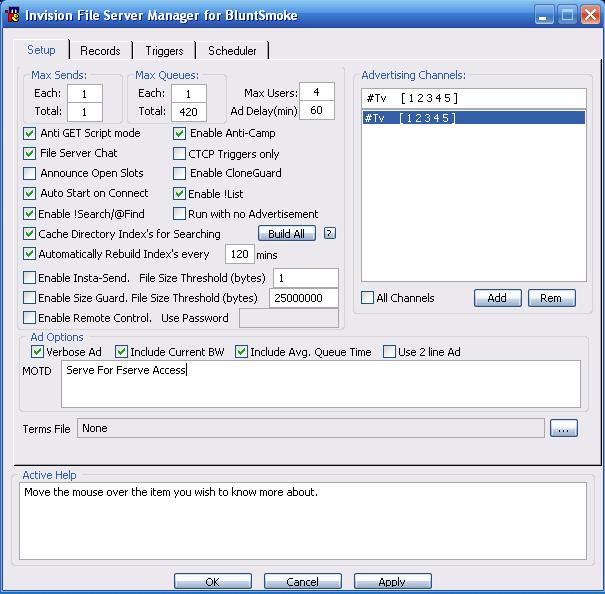
Task: Go to the Scheduler tab
Action: [x=232, y=51]
